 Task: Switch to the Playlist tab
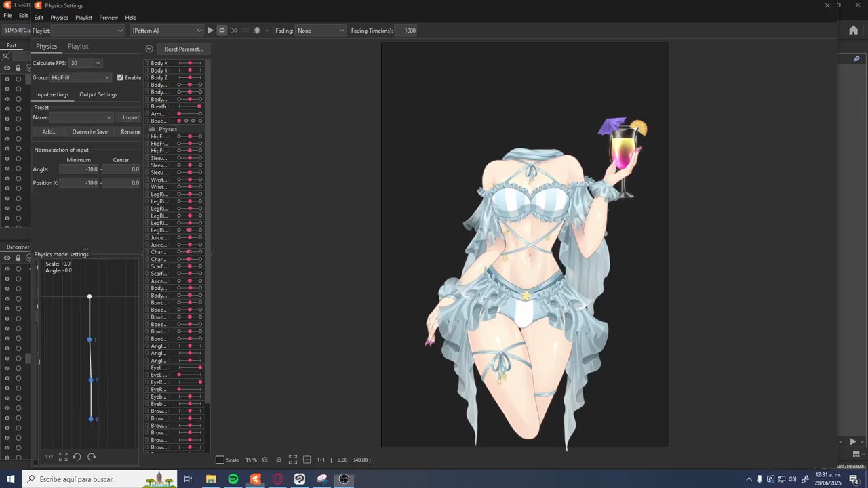coord(78,46)
